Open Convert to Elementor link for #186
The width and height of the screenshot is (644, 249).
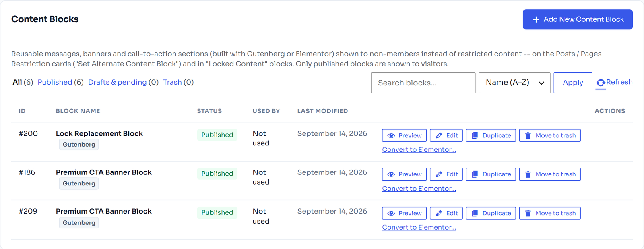point(419,188)
